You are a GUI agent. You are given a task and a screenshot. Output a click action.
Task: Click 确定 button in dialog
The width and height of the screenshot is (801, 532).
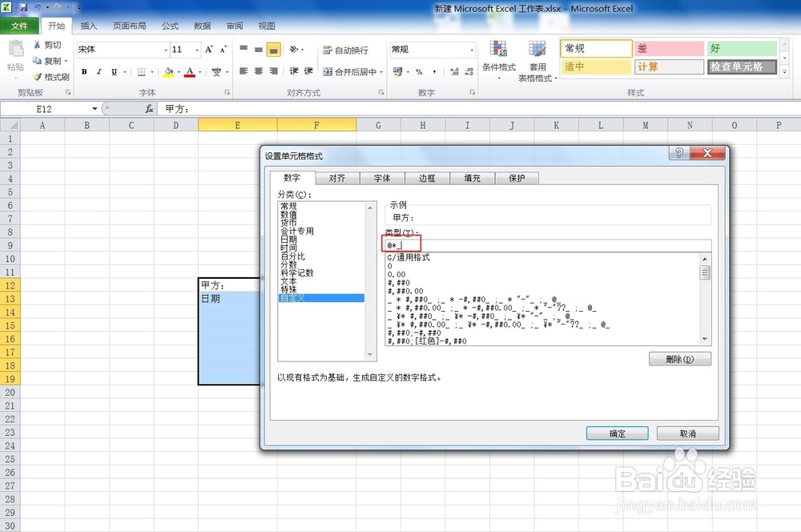[617, 433]
